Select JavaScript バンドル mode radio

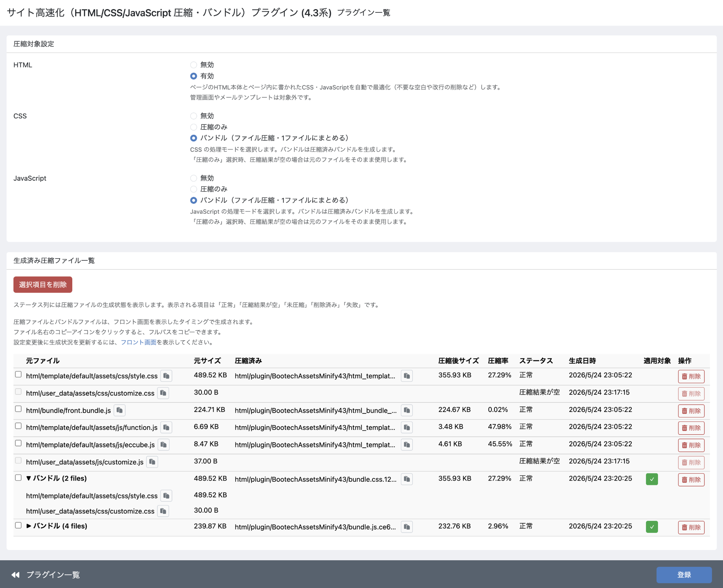tap(194, 200)
